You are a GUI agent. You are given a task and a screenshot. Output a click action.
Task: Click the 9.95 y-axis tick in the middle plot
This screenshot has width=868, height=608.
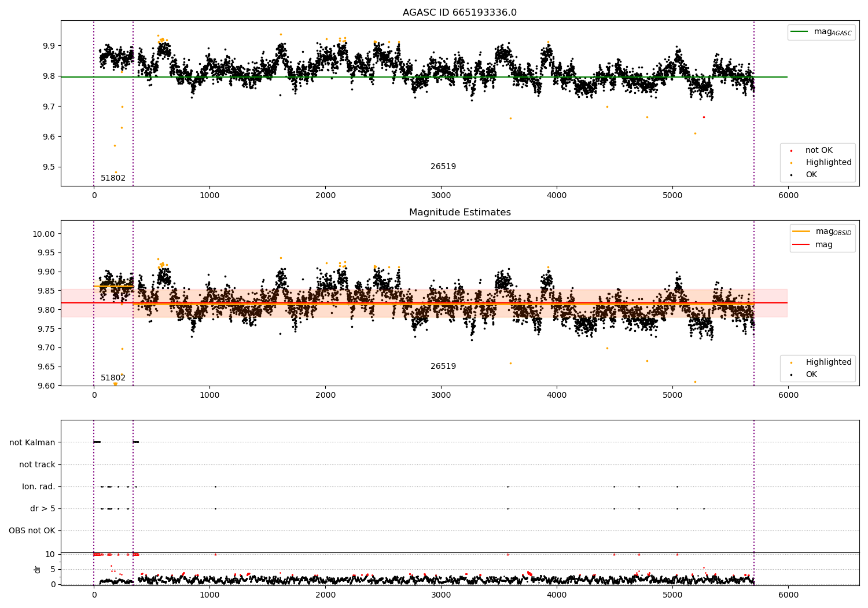(x=46, y=252)
